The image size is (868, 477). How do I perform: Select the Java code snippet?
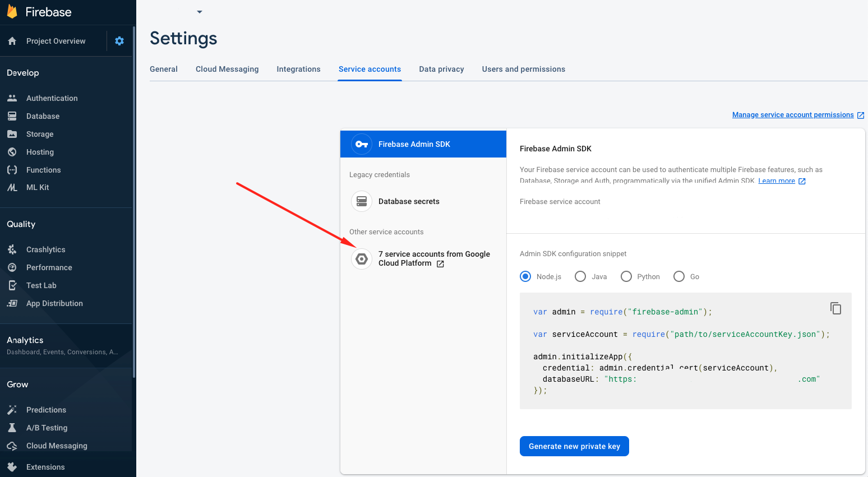(x=580, y=276)
